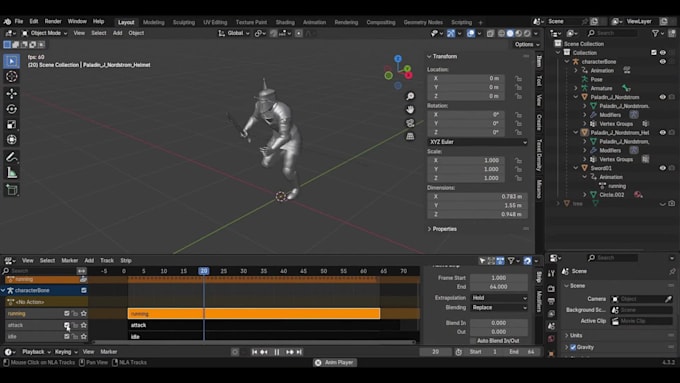
Task: Jump to the next keyframe
Action: click(x=289, y=352)
